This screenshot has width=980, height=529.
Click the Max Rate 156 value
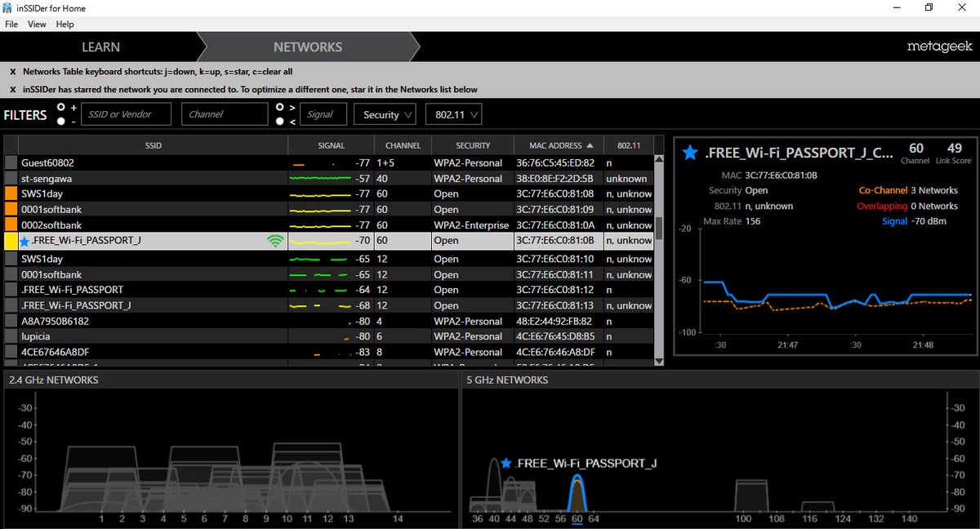click(753, 222)
